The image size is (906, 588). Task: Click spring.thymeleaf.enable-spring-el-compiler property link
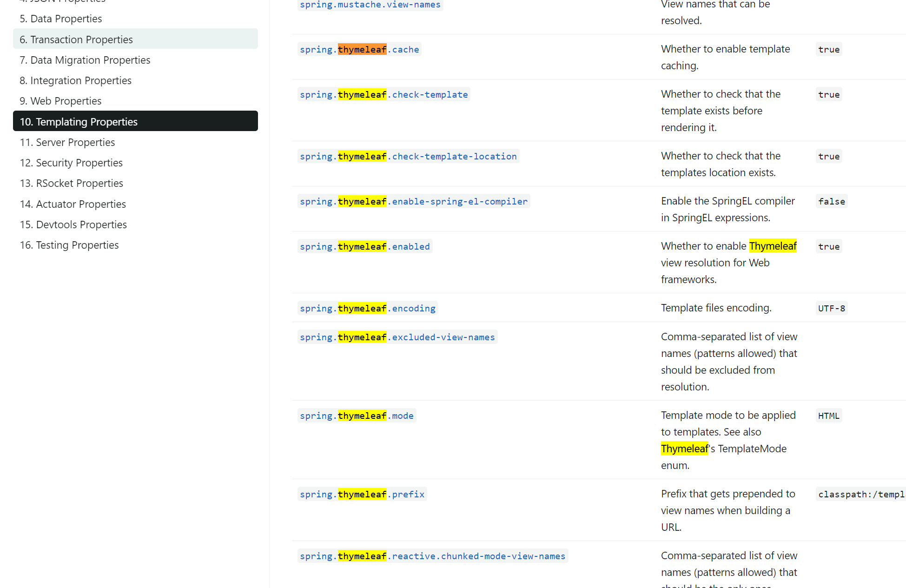pos(414,201)
